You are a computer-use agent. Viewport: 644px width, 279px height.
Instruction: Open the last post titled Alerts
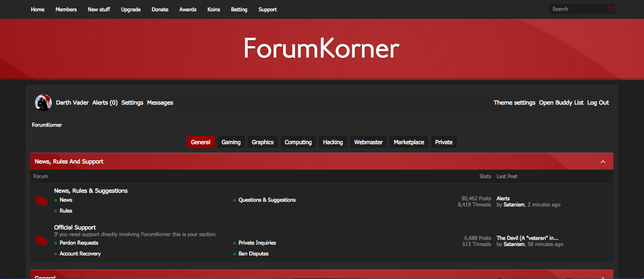[503, 199]
